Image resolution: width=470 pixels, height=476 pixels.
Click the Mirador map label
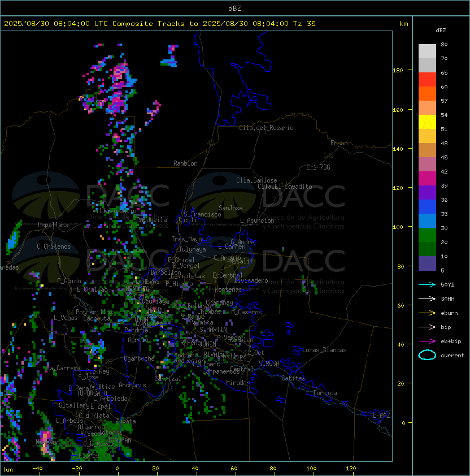pyautogui.click(x=238, y=383)
